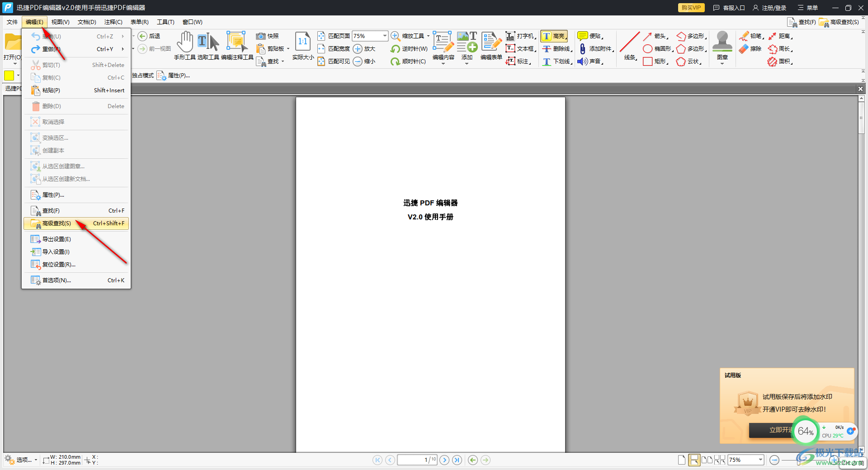
Task: Select the pencil tool (铅笔)
Action: [x=751, y=36]
